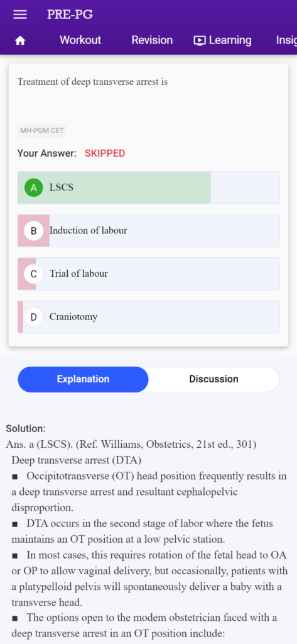
Task: Open the Workout tab
Action: [80, 40]
